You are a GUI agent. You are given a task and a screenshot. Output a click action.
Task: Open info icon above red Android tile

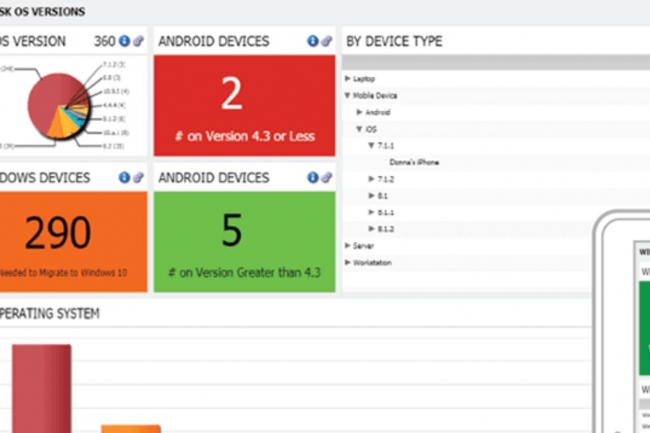pos(313,41)
